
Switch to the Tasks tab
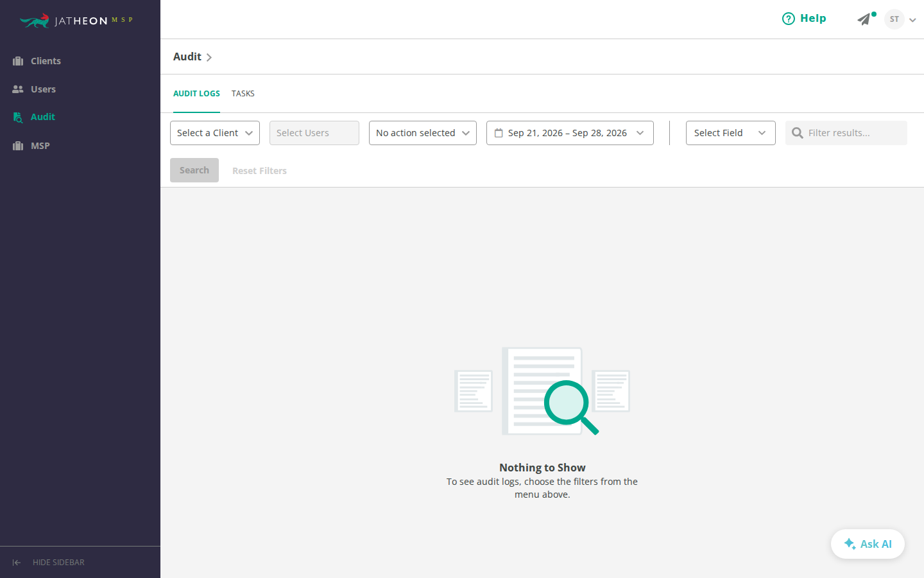243,94
